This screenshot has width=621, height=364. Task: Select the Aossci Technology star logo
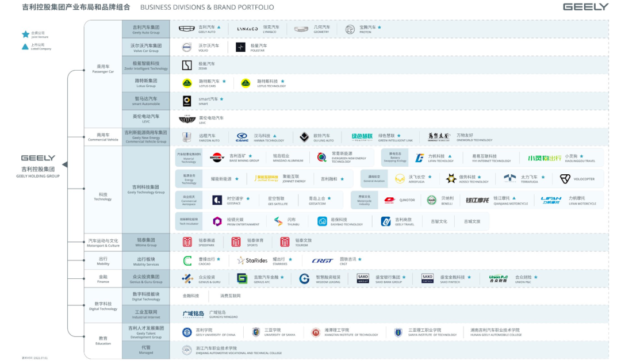[x=451, y=179]
